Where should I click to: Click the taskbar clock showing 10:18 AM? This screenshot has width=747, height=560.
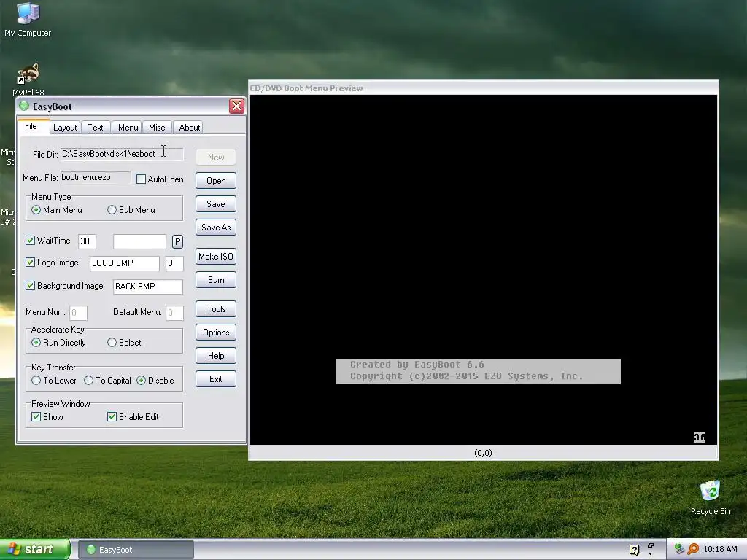[x=720, y=549]
